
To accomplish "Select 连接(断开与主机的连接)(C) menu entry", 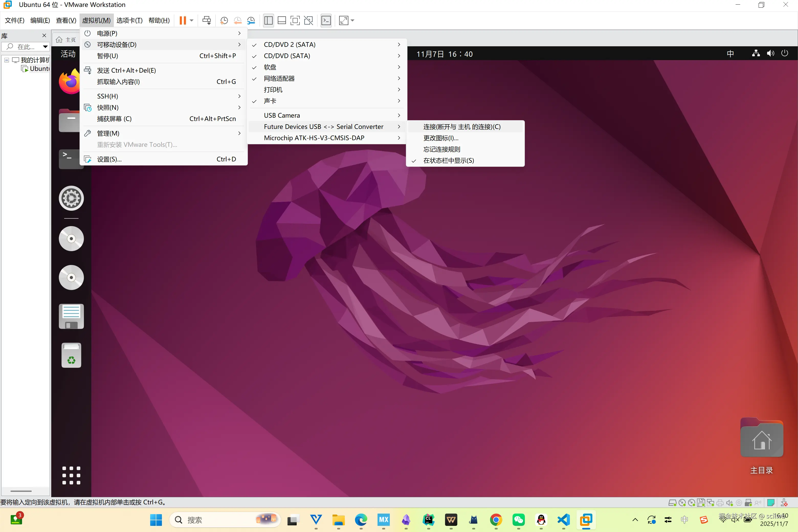I will click(461, 127).
